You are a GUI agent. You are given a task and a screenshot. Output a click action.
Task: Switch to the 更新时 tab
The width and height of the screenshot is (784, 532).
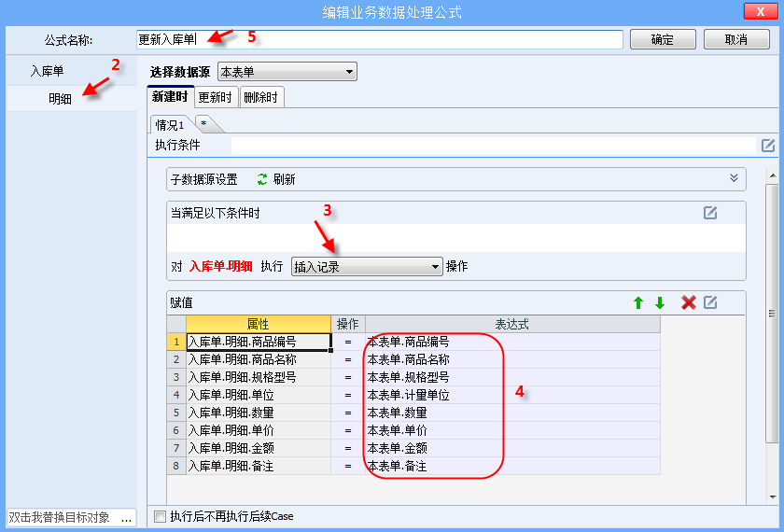coord(215,97)
